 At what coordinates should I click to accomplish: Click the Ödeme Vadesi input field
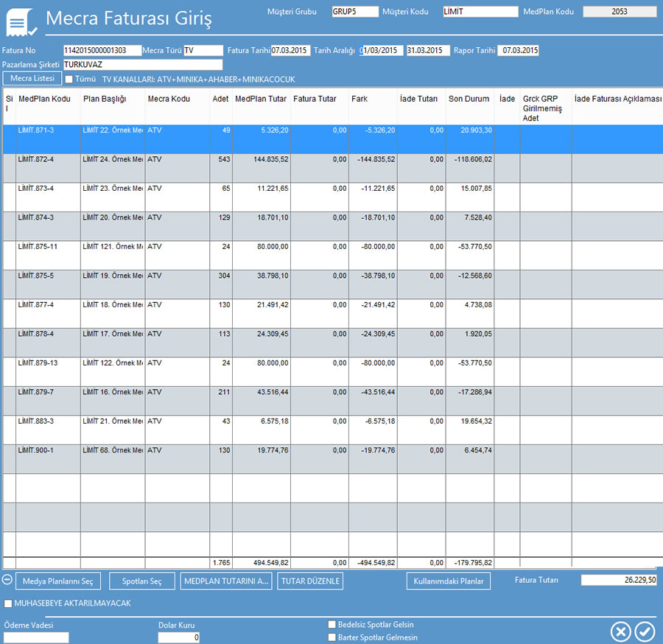pyautogui.click(x=36, y=637)
